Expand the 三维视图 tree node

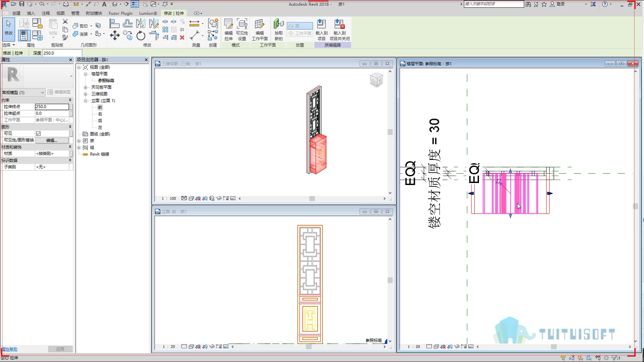pos(86,94)
